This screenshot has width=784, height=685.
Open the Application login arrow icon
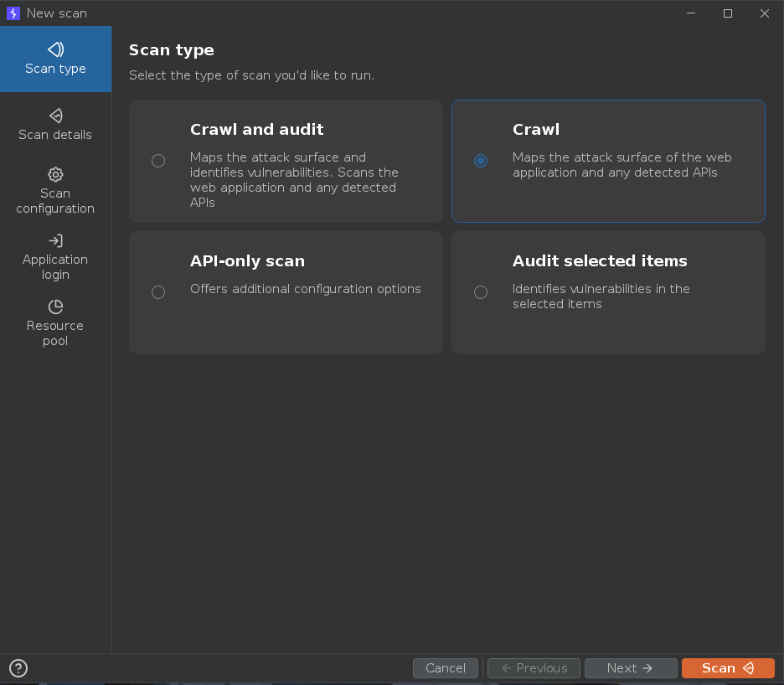click(x=55, y=241)
